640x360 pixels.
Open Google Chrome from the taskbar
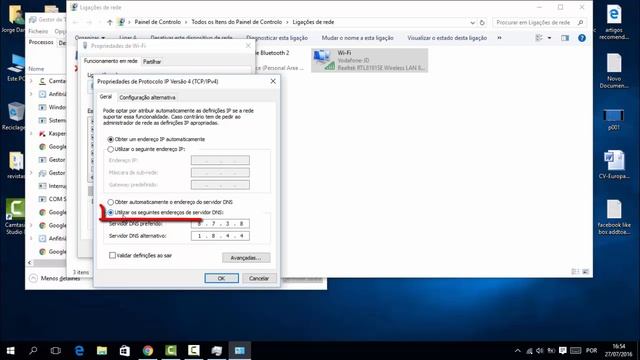tap(148, 351)
